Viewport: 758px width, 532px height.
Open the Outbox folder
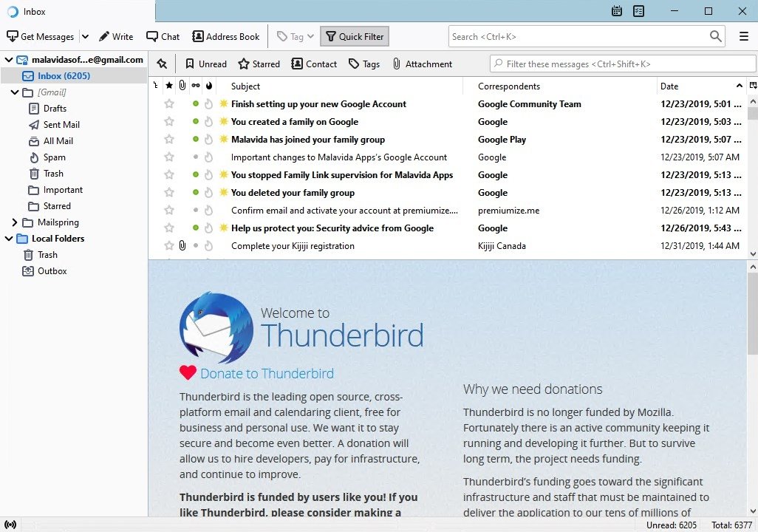tap(52, 271)
